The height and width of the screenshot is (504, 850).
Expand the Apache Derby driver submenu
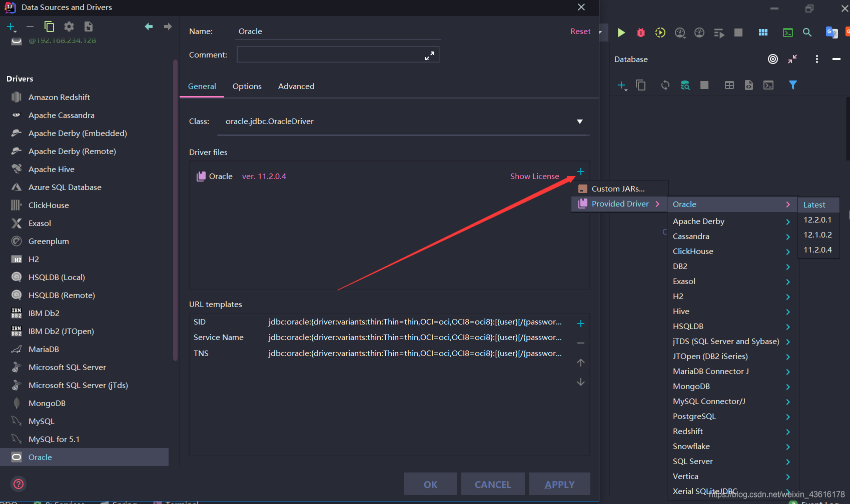732,221
